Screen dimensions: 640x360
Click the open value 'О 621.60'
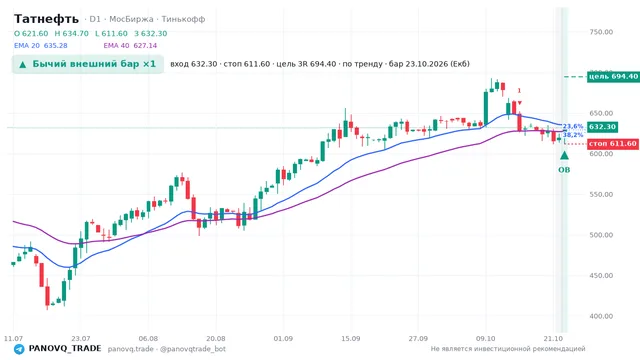click(x=31, y=33)
